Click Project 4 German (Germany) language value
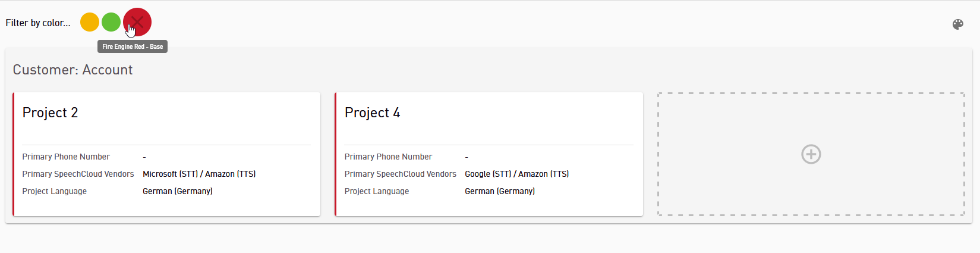 tap(500, 191)
